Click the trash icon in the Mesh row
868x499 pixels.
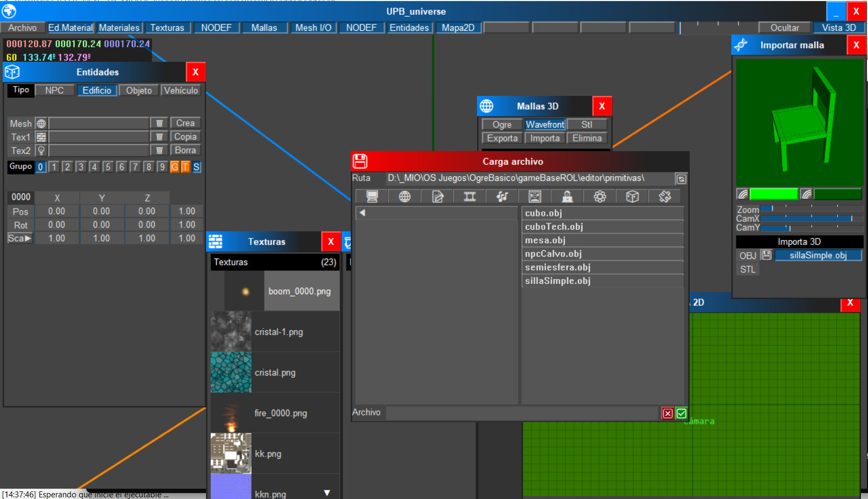click(159, 124)
